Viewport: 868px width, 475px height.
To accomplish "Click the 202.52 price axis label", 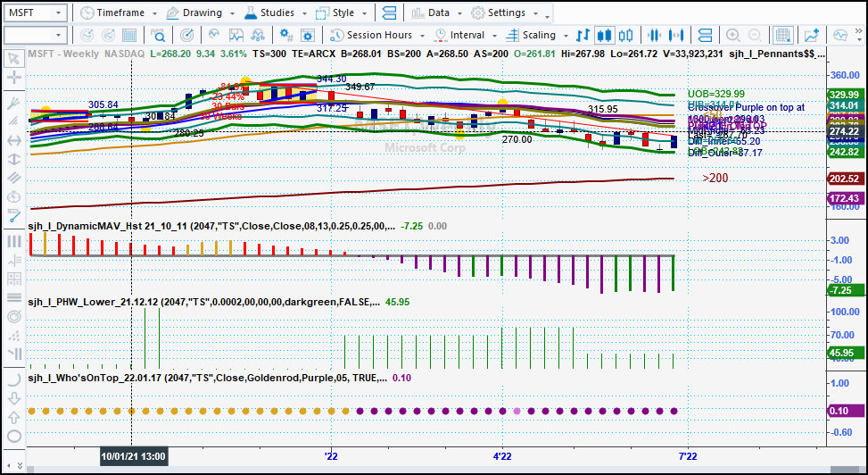I will tap(845, 179).
